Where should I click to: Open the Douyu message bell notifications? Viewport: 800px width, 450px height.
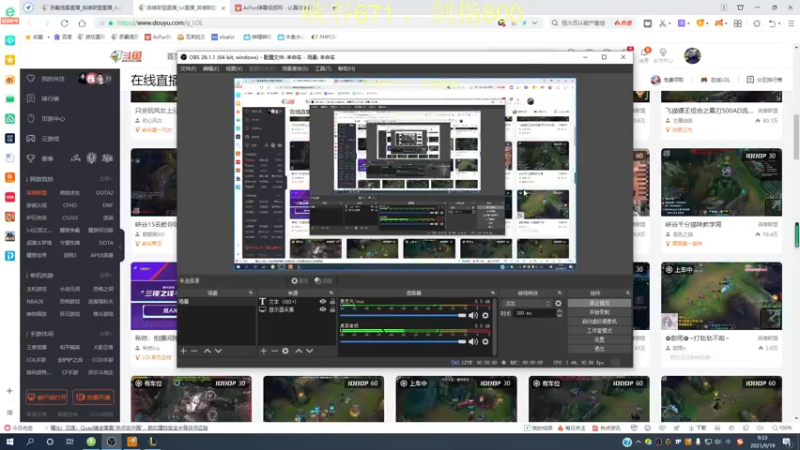(x=644, y=53)
